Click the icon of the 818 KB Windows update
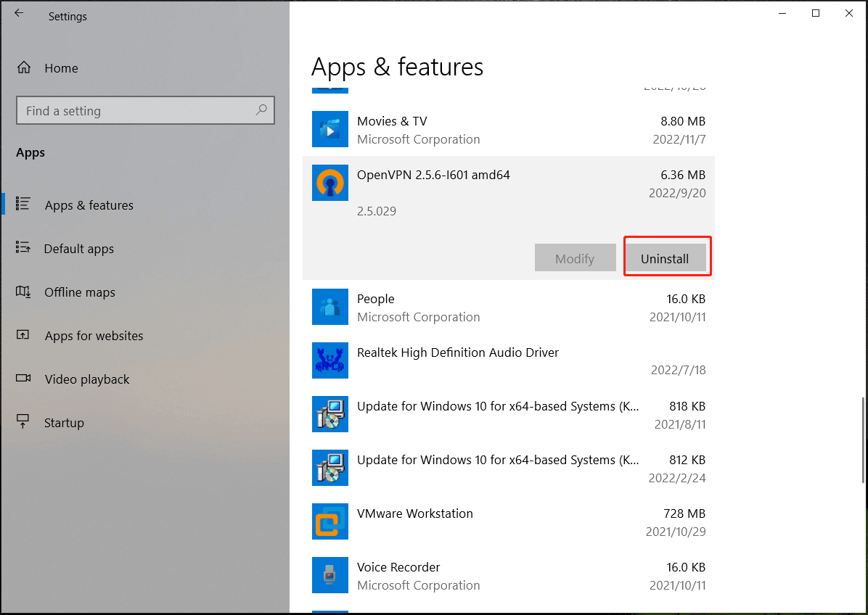Screen dimensions: 868x615 click(x=330, y=414)
